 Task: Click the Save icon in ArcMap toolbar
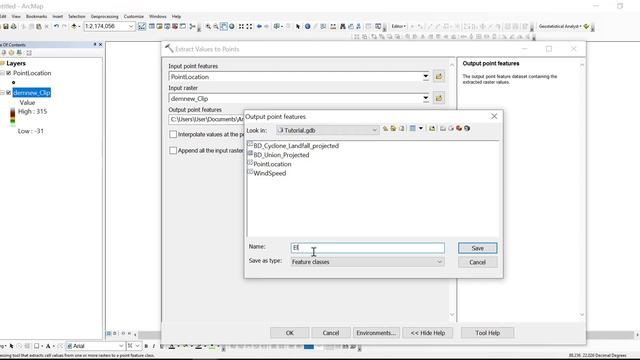[x=6, y=27]
